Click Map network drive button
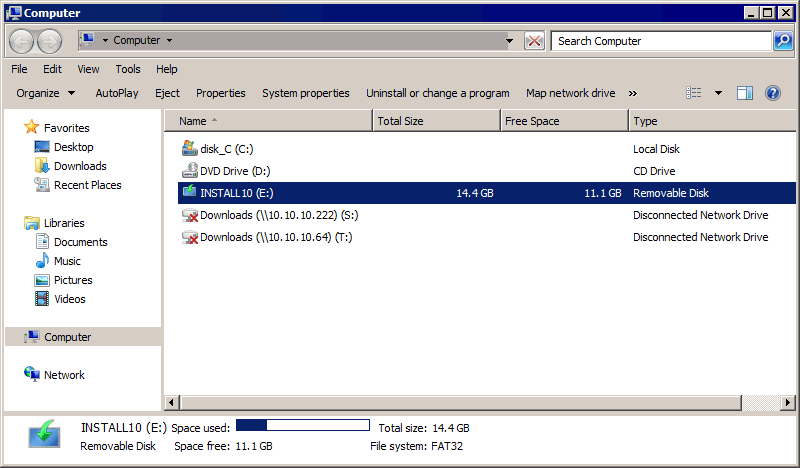800x468 pixels. tap(570, 93)
